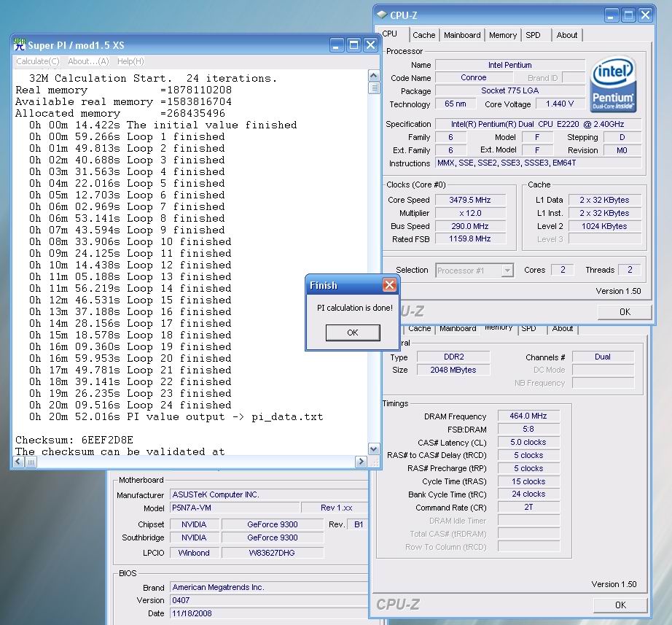Click the Code Name value Conroe
672x625 pixels.
tap(474, 77)
